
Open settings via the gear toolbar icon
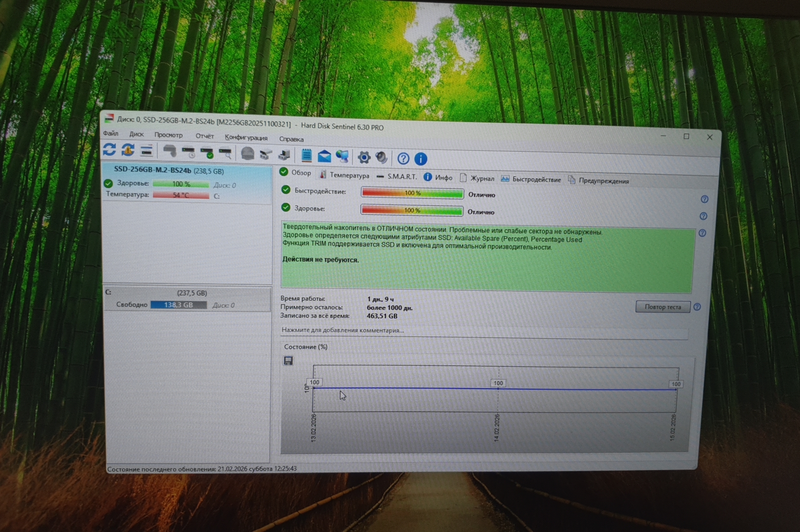pyautogui.click(x=364, y=158)
